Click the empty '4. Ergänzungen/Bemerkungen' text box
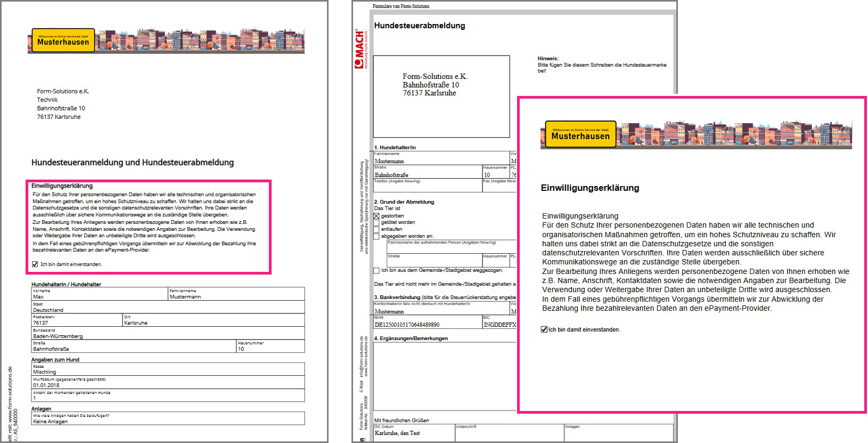 445,376
